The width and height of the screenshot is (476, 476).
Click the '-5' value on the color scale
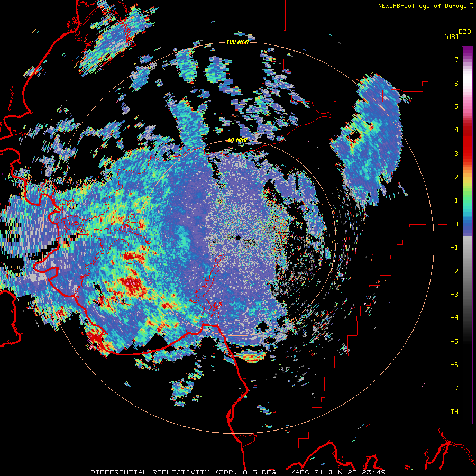[454, 341]
